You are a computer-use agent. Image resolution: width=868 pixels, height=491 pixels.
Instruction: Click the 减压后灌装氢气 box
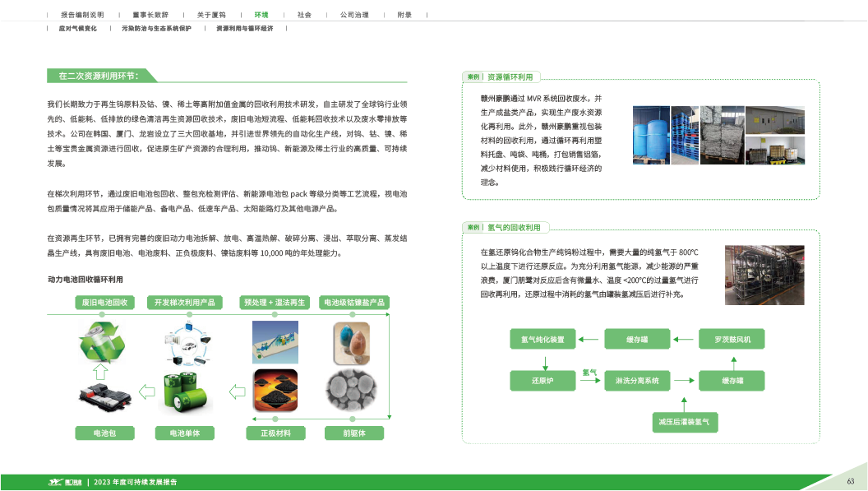[x=684, y=423]
